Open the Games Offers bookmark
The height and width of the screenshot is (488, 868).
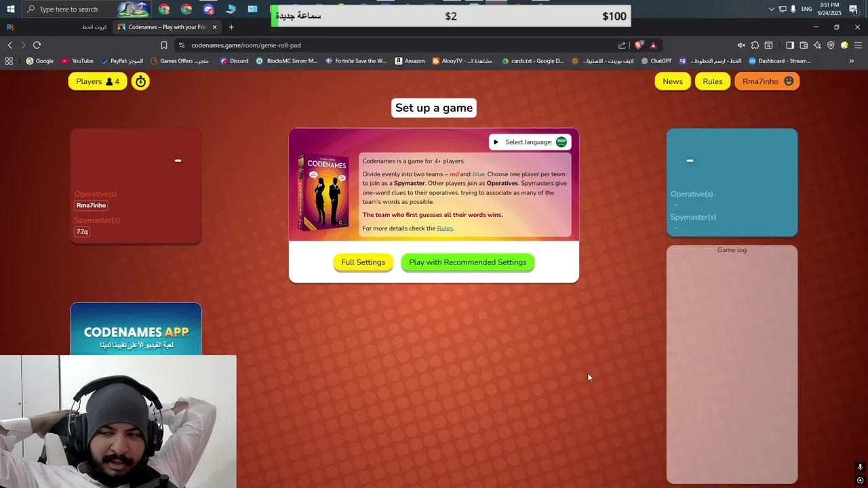point(180,61)
